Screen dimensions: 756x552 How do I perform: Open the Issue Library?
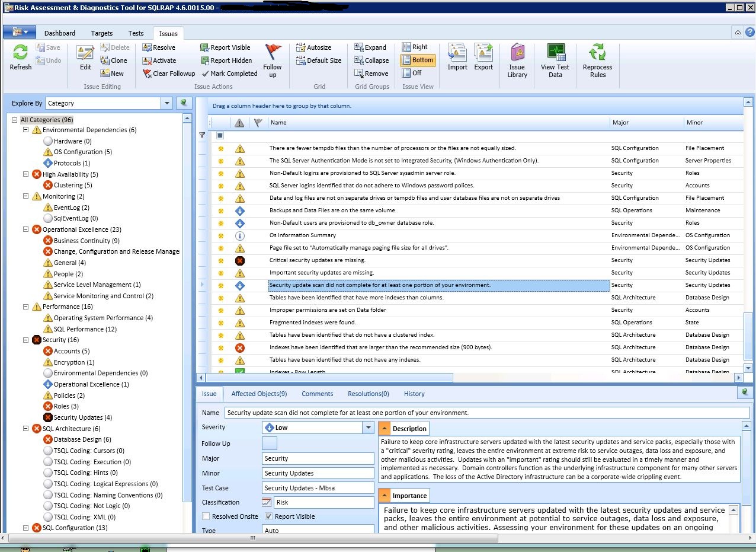point(517,53)
